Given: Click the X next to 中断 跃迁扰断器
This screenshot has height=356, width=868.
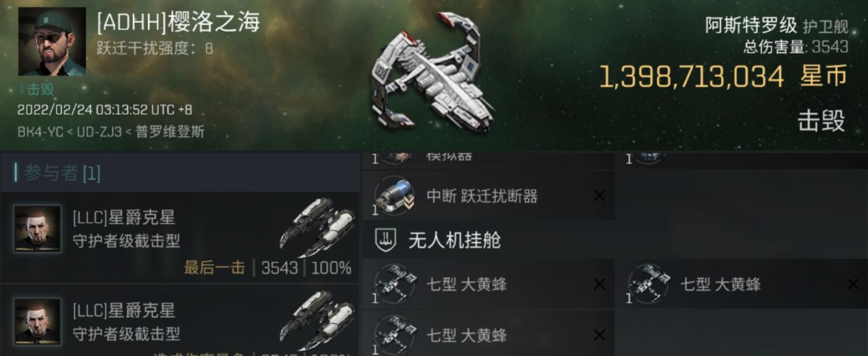Looking at the screenshot, I should point(599,196).
